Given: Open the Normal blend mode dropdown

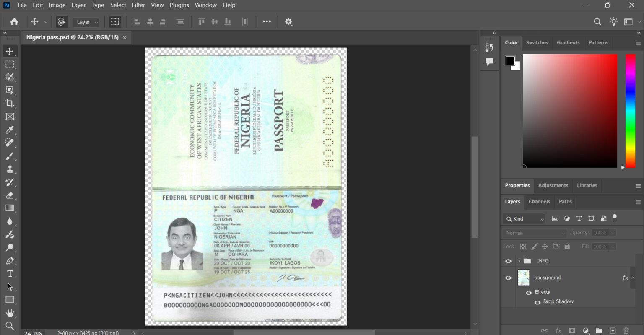Looking at the screenshot, I should [x=535, y=233].
